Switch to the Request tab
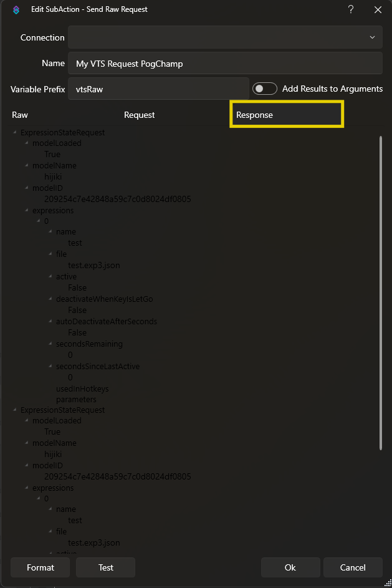 [x=140, y=115]
